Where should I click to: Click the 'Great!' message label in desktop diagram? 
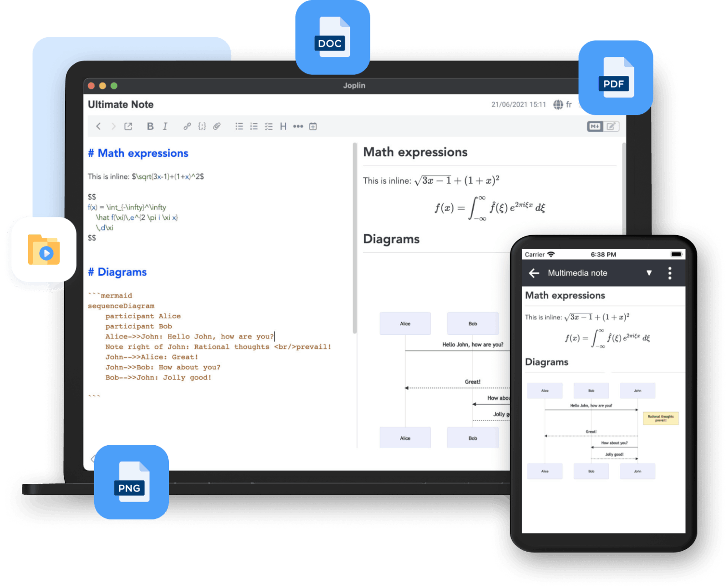pos(472,382)
